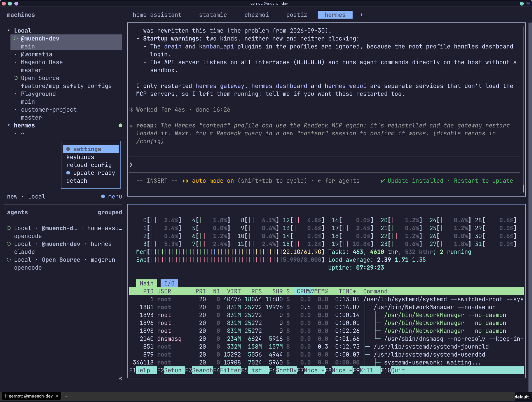This screenshot has height=402, width=532.
Task: Add a new tab with plus icon
Action: (361, 15)
